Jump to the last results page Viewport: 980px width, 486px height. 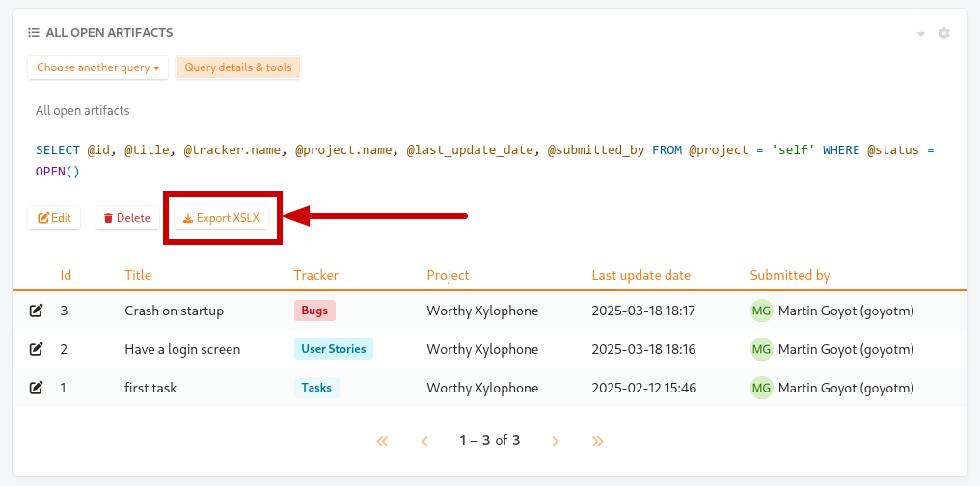pyautogui.click(x=597, y=441)
